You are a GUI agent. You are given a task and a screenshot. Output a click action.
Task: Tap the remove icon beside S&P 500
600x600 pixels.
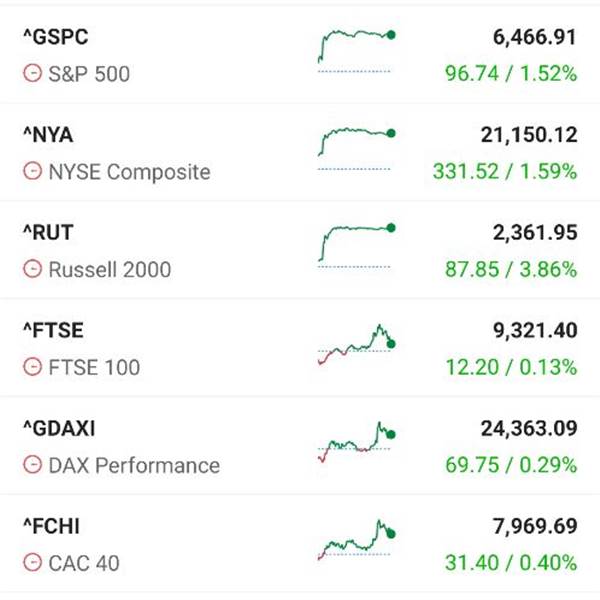click(x=33, y=73)
